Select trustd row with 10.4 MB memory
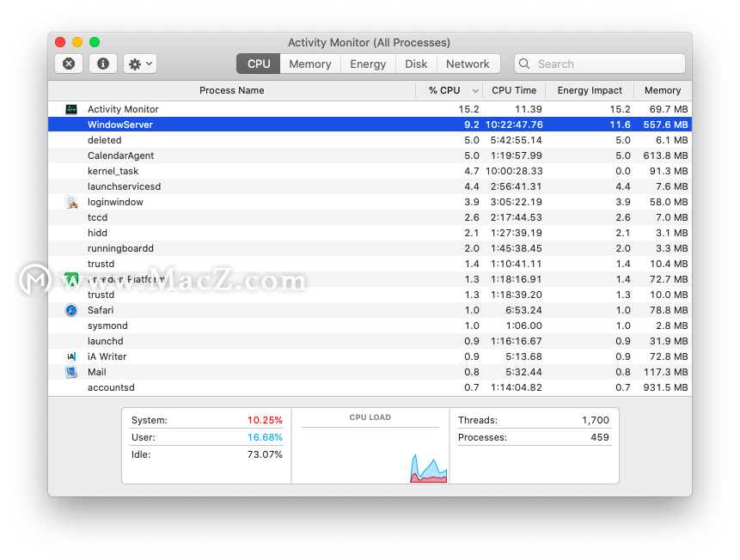 (x=370, y=264)
